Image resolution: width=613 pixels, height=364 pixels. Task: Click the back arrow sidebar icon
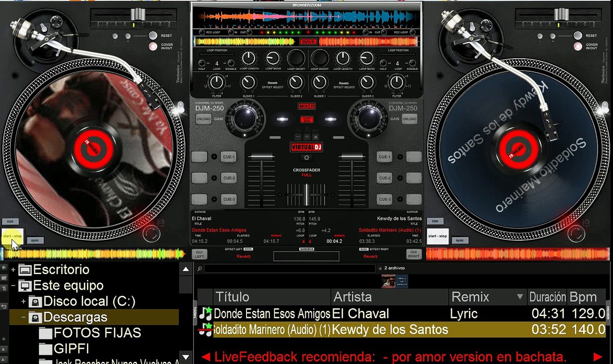(x=4, y=307)
